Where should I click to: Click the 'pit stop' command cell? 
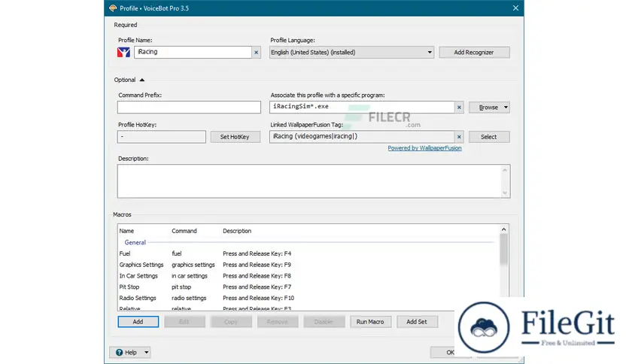[181, 287]
